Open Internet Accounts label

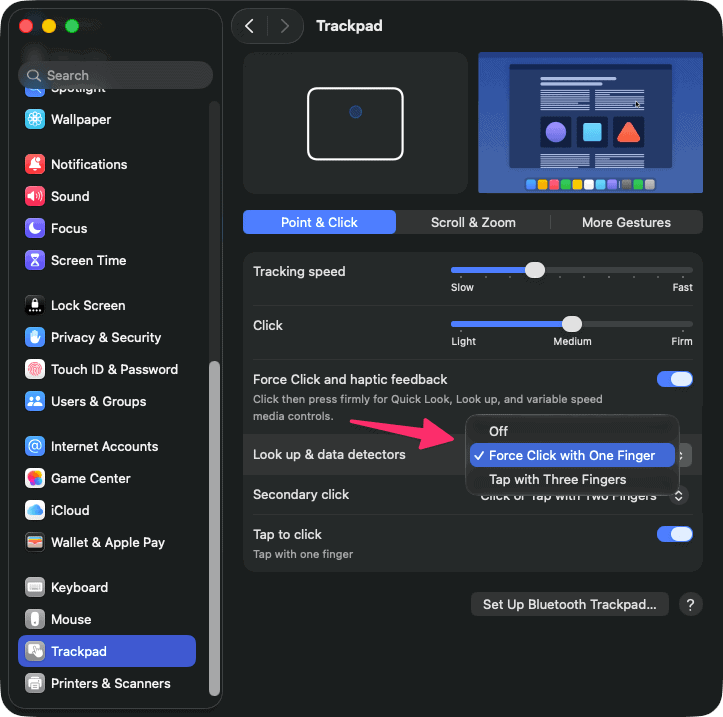point(105,446)
